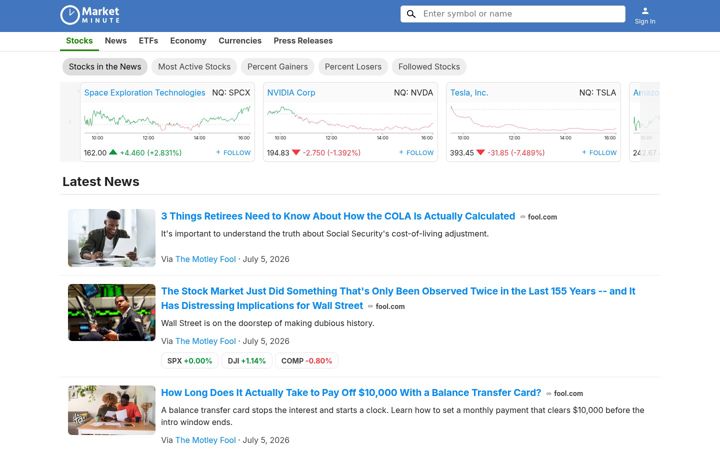This screenshot has height=450, width=720.
Task: Follow Tesla, Inc. stock
Action: tap(599, 152)
